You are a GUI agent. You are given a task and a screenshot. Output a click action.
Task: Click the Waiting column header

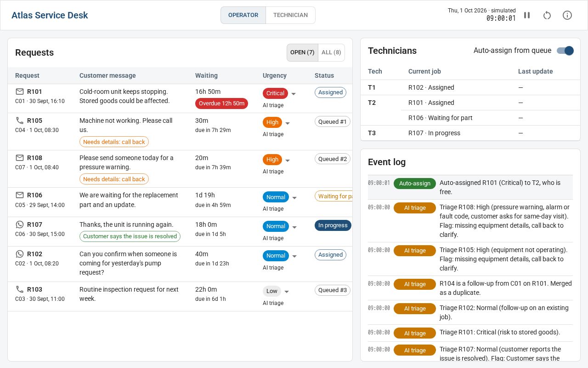pos(206,75)
